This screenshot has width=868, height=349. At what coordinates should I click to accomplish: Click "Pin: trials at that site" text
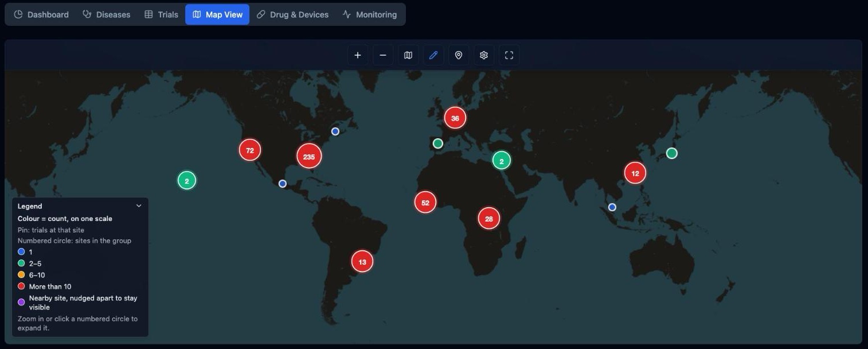[x=51, y=230]
